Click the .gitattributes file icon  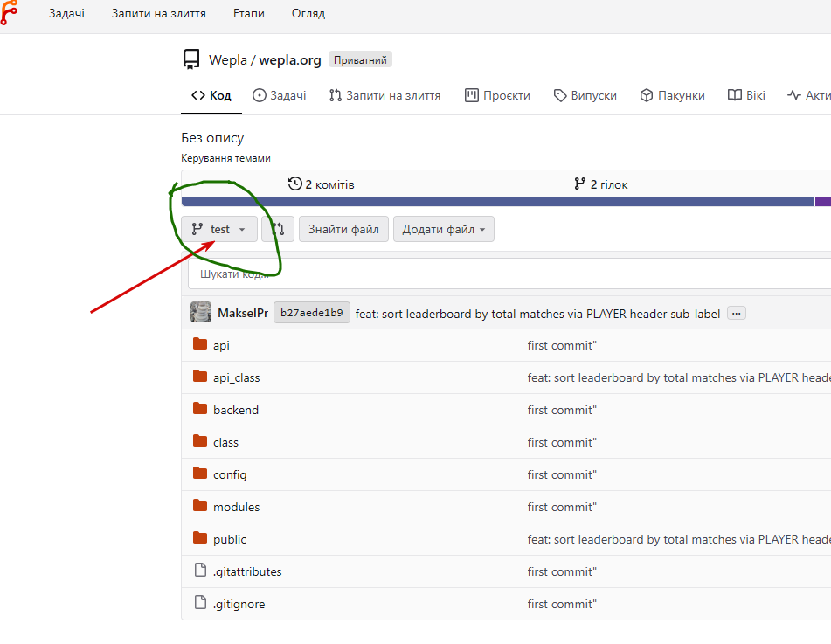[x=200, y=571]
